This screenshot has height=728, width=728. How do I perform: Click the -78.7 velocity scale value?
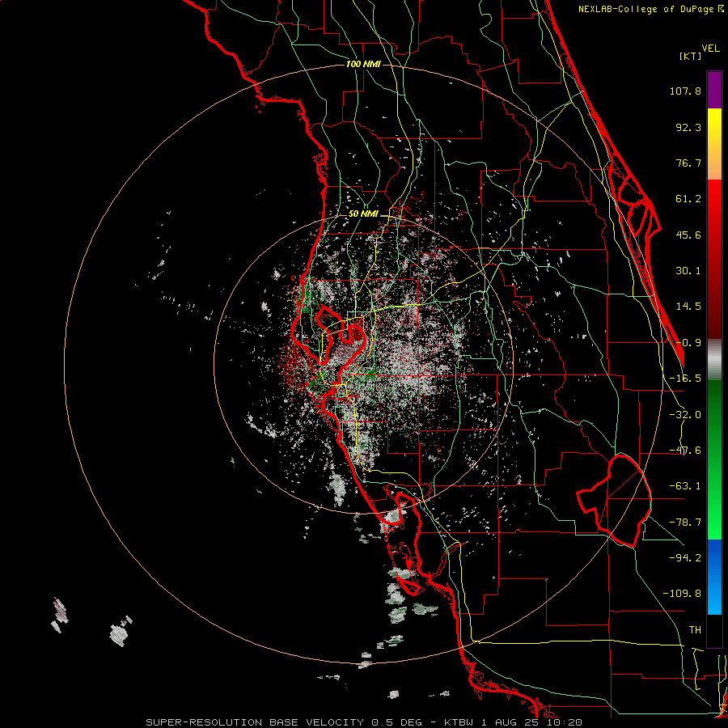[x=685, y=523]
